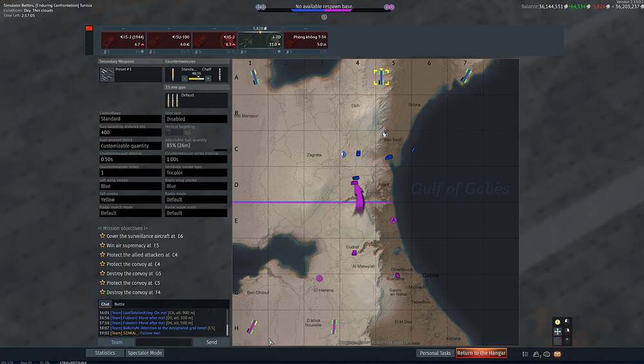Adjust the flare/chaff ratio slider
This screenshot has width=644, height=364.
coord(196,79)
